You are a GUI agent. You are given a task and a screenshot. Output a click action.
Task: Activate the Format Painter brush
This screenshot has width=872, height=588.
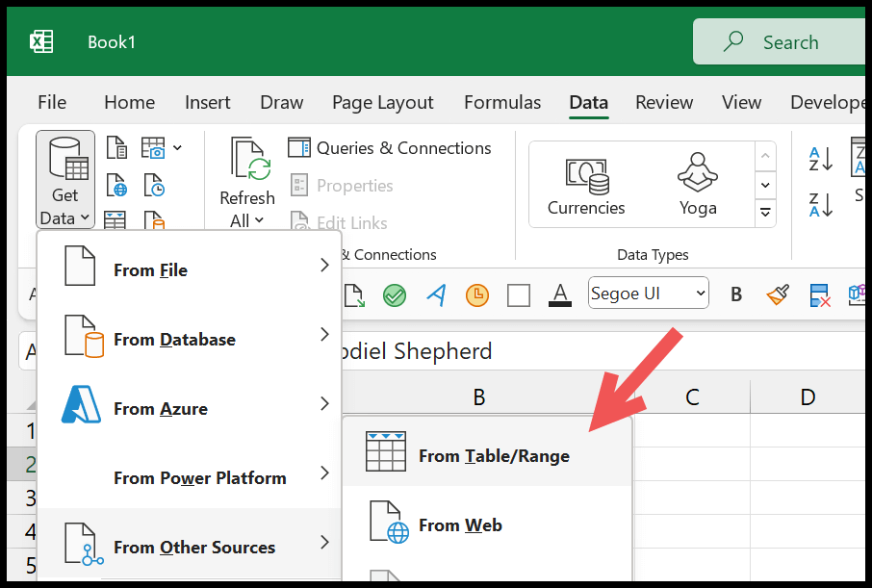pyautogui.click(x=776, y=294)
